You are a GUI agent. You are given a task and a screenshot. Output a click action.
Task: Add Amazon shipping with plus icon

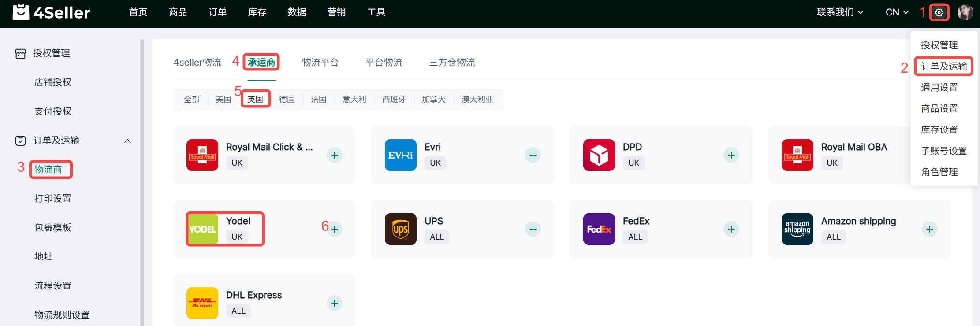929,229
